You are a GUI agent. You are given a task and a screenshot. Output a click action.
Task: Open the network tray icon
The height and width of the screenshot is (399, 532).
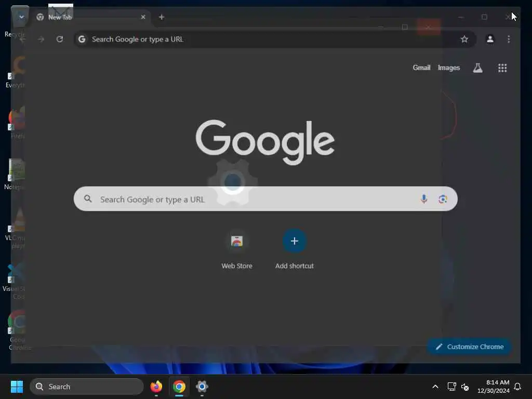click(451, 387)
